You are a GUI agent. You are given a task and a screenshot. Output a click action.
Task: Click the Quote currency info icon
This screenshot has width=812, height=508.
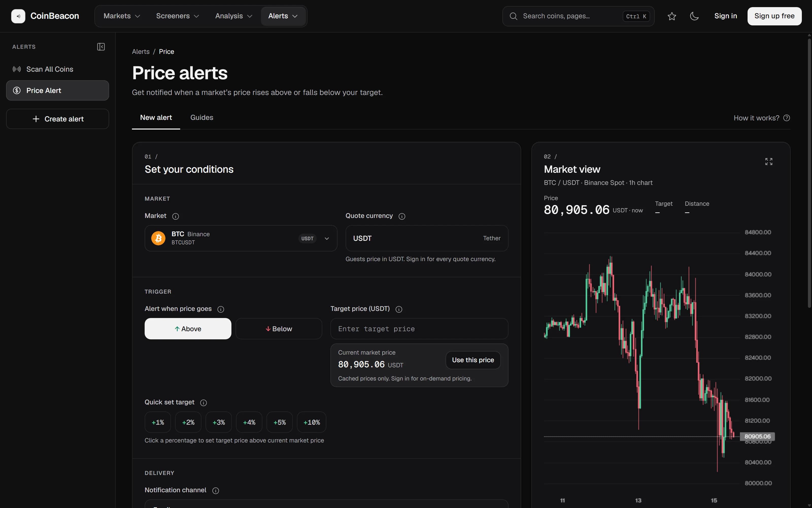402,216
